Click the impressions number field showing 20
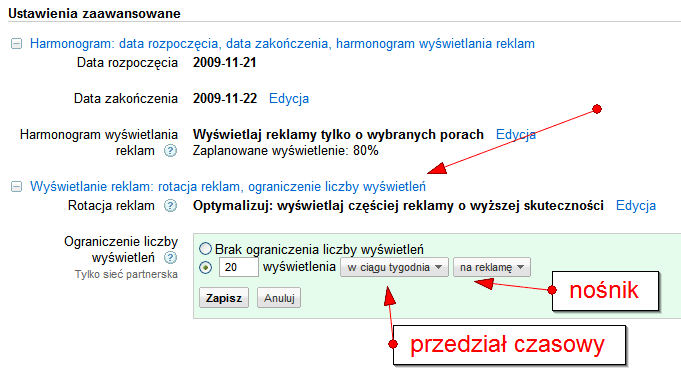 [239, 267]
